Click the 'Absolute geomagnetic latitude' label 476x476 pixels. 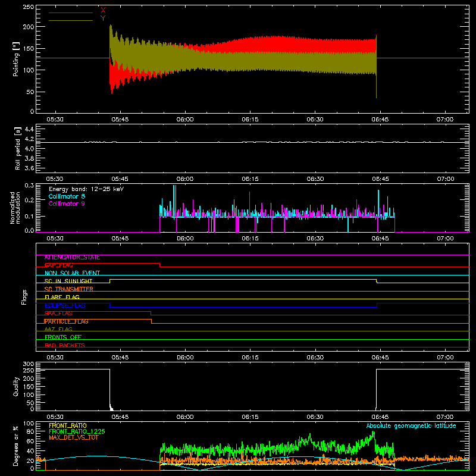(x=411, y=425)
